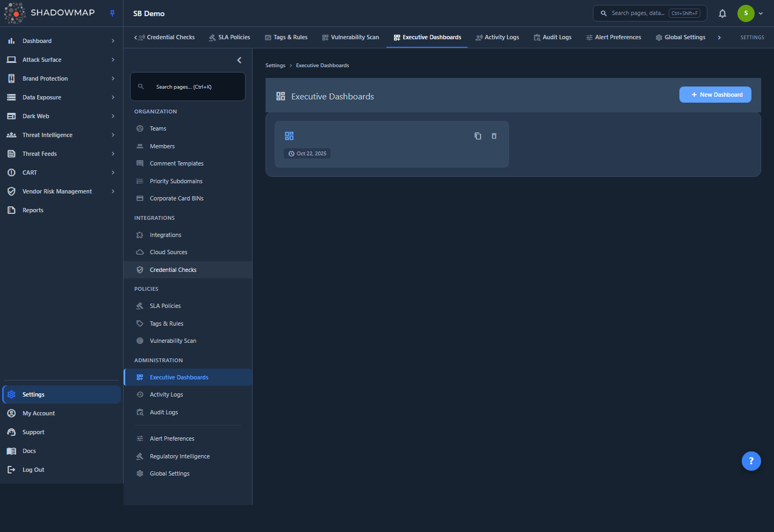
Task: Expand the Threat Feeds chevron
Action: click(113, 154)
